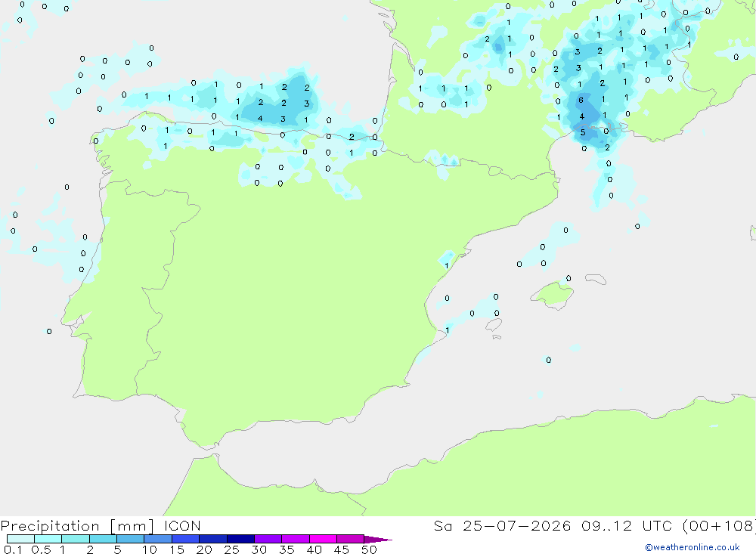The width and height of the screenshot is (756, 554).
Task: Click the 0.1–0.5 mm palest legend swatch
Action: pos(20,539)
